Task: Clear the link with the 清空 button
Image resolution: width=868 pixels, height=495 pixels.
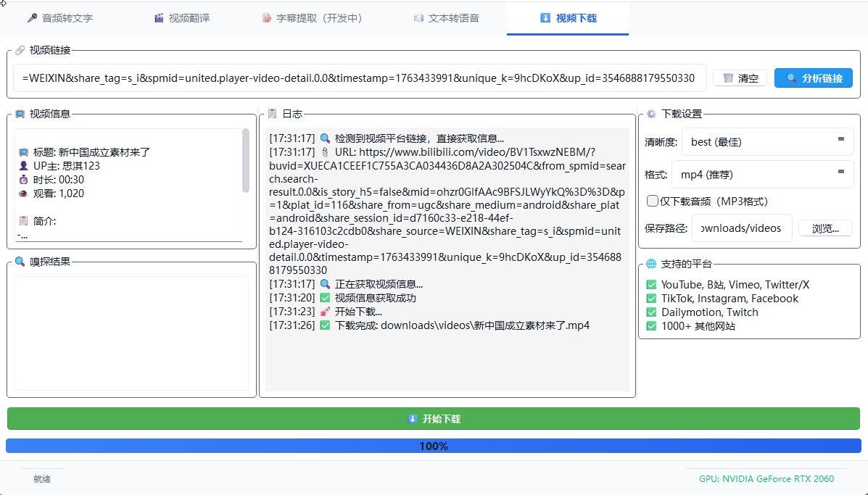Action: 740,78
